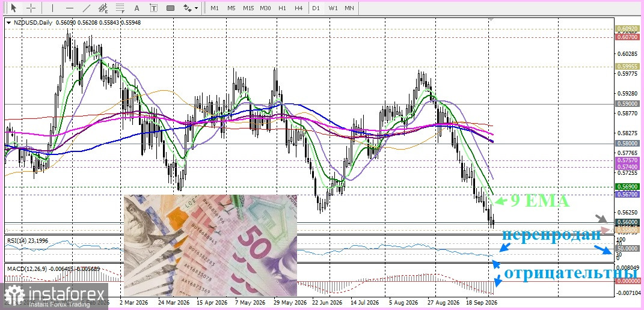Pick the text label 'T' tool
Image resolution: width=644 pixels, height=310 pixels.
coord(153,8)
